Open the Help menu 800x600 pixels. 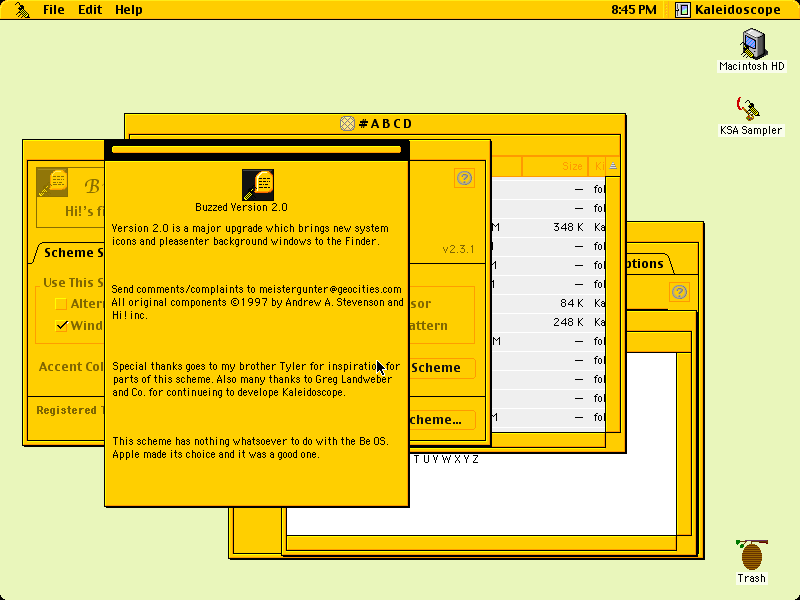(129, 10)
